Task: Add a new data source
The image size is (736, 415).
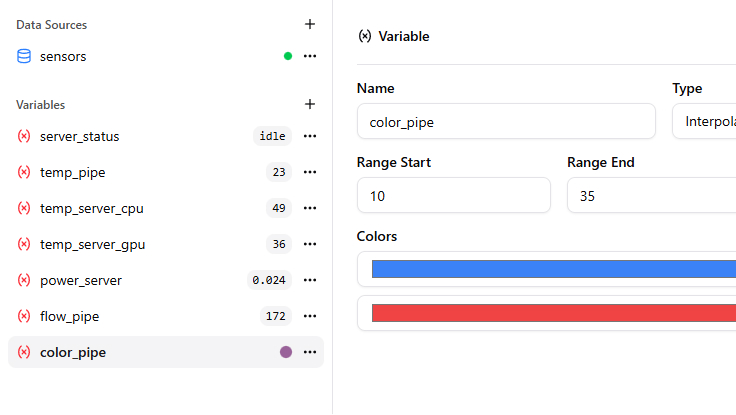Action: tap(310, 24)
